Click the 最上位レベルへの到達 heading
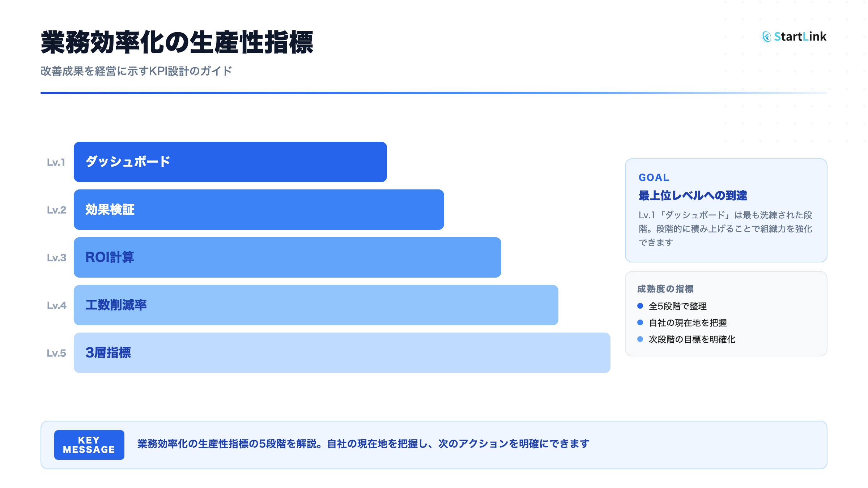This screenshot has height=488, width=868. (x=693, y=196)
